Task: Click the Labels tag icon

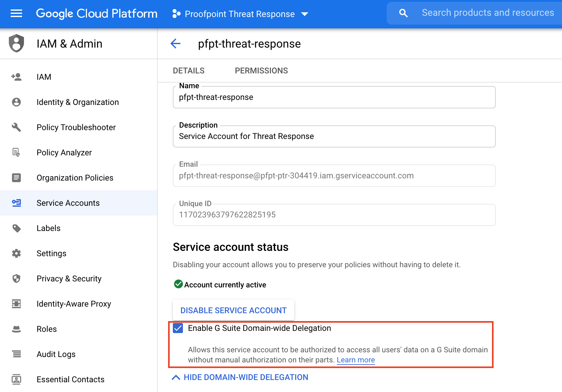Action: click(x=16, y=228)
